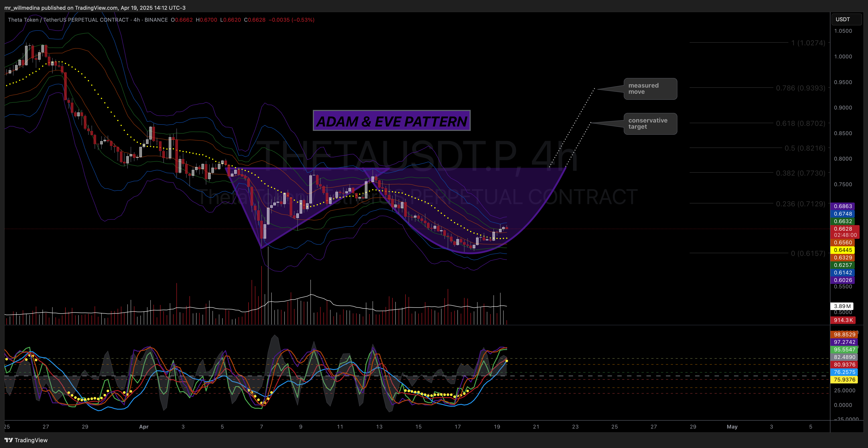Click the 15 date label on time axis
868x448 pixels.
419,427
